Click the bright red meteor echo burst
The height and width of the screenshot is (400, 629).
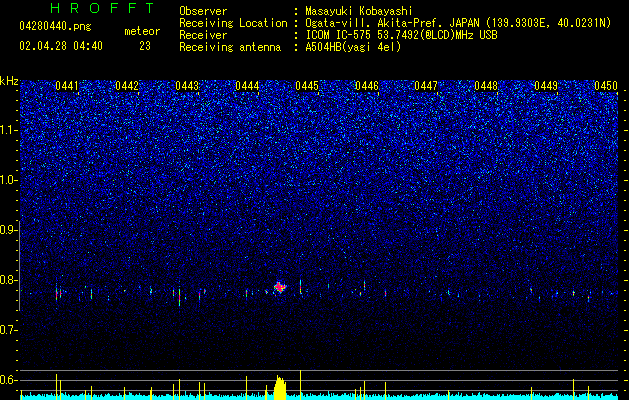click(x=280, y=287)
